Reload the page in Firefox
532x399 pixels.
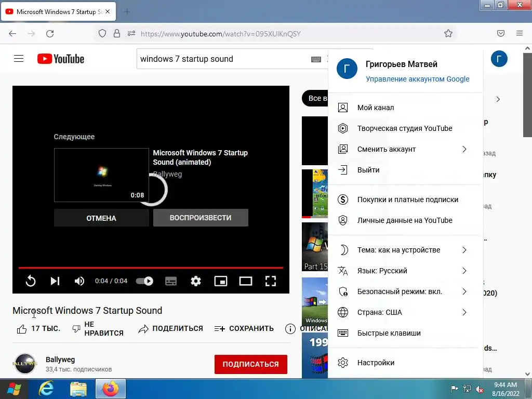[x=50, y=34]
